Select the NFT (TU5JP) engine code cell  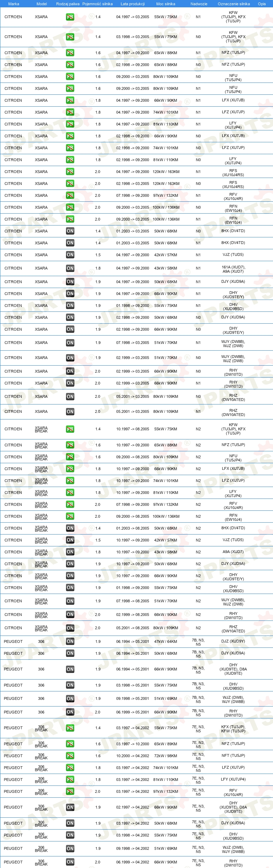(x=233, y=755)
